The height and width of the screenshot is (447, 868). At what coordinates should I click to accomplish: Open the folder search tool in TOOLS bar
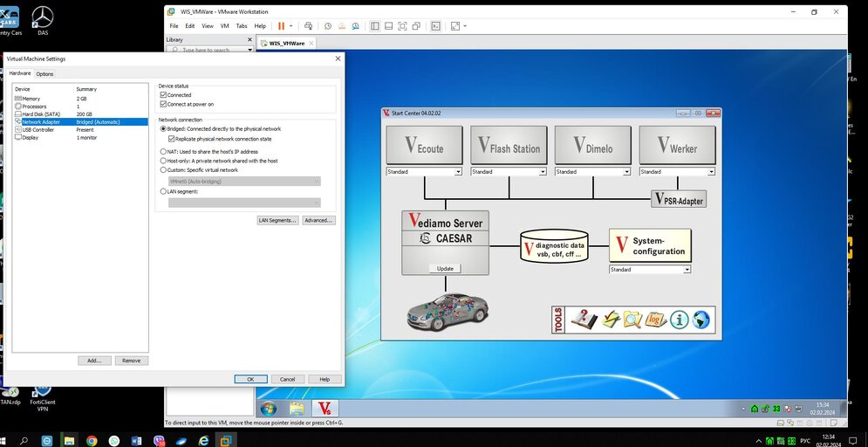pyautogui.click(x=632, y=320)
